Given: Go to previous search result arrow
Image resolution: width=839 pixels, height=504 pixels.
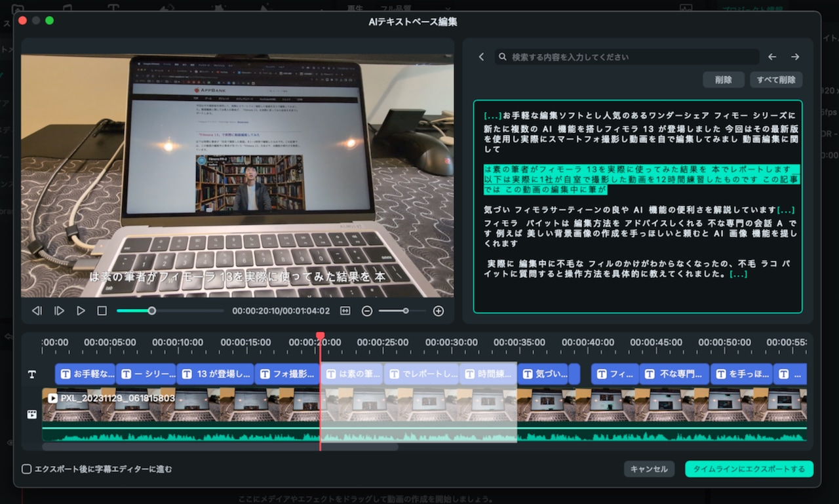Looking at the screenshot, I should pos(772,57).
